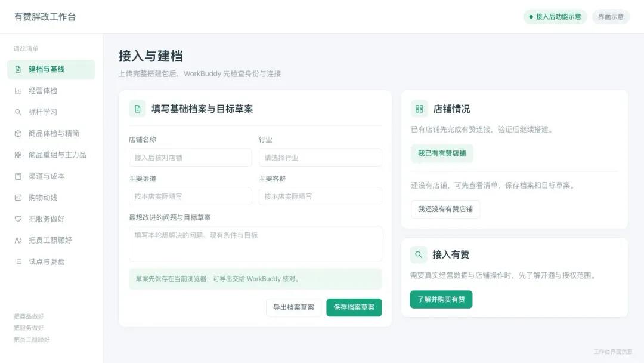Click the 主要客群 input box
This screenshot has width=644, height=363.
pos(320,196)
